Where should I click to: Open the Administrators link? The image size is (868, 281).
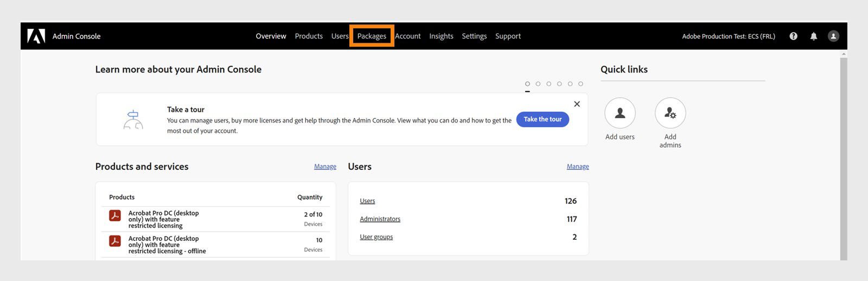tap(380, 219)
